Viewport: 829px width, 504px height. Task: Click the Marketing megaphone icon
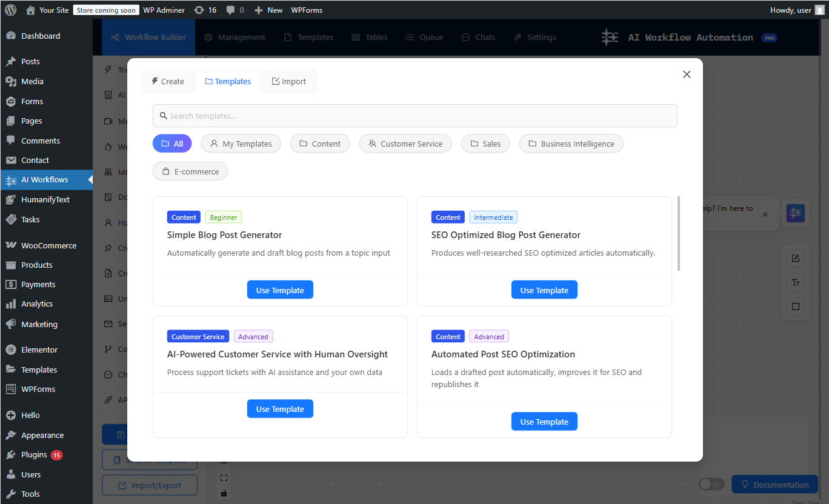click(11, 324)
